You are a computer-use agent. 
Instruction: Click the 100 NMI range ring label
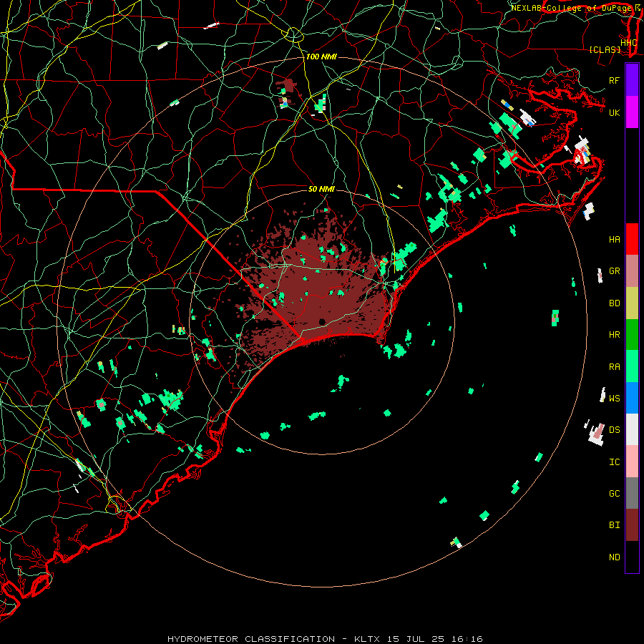pos(321,57)
